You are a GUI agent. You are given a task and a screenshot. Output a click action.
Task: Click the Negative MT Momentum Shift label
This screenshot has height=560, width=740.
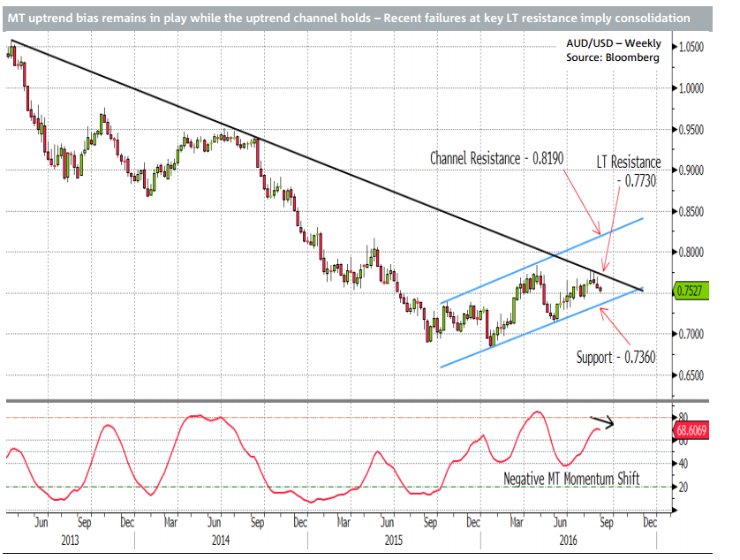574,478
